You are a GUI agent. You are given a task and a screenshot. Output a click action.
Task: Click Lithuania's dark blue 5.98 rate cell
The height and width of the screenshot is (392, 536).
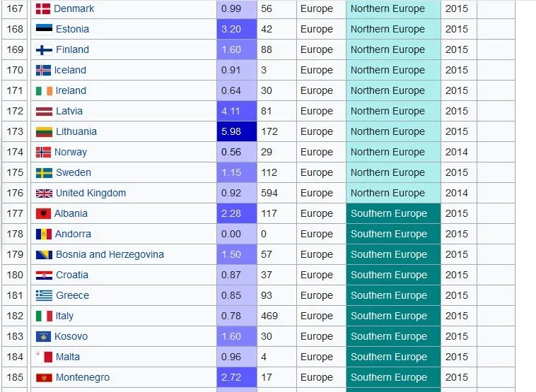236,132
